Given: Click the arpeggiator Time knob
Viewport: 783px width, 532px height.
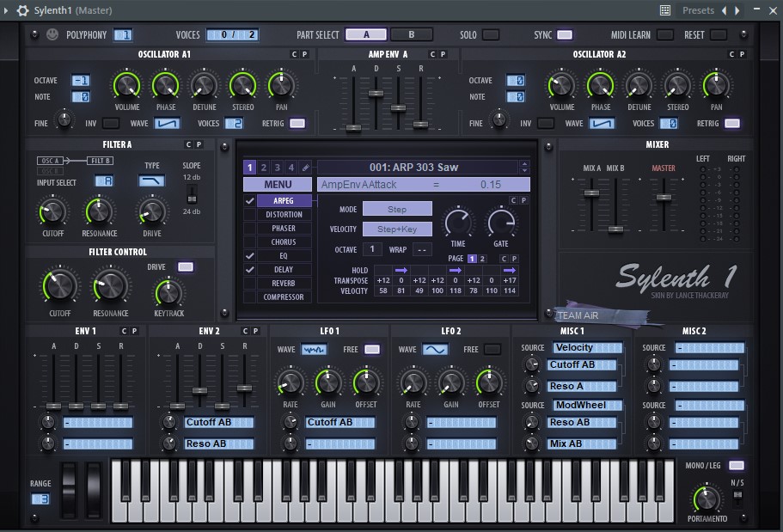Looking at the screenshot, I should [458, 223].
